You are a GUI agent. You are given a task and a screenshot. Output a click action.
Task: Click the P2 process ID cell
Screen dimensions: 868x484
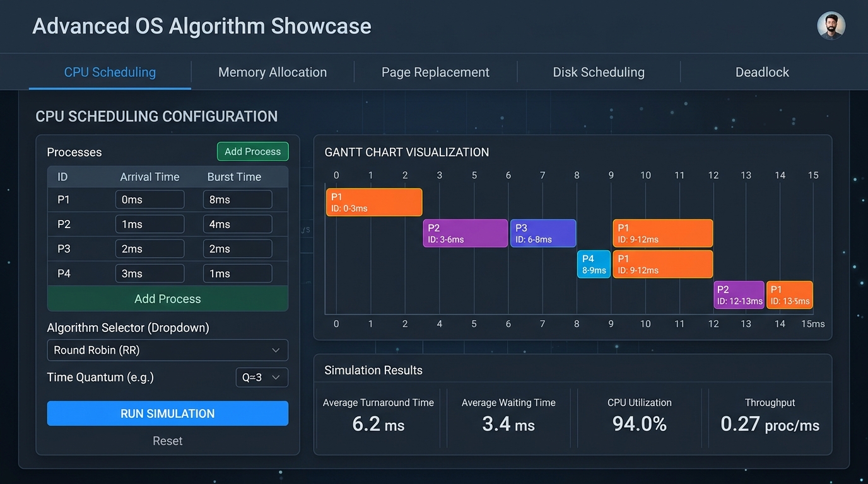pyautogui.click(x=64, y=224)
